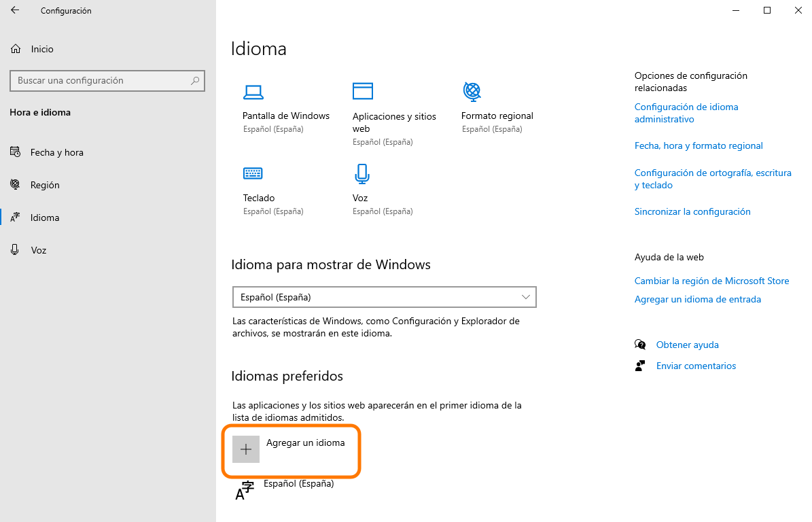Click the Voz microphone icon tile

click(x=361, y=173)
